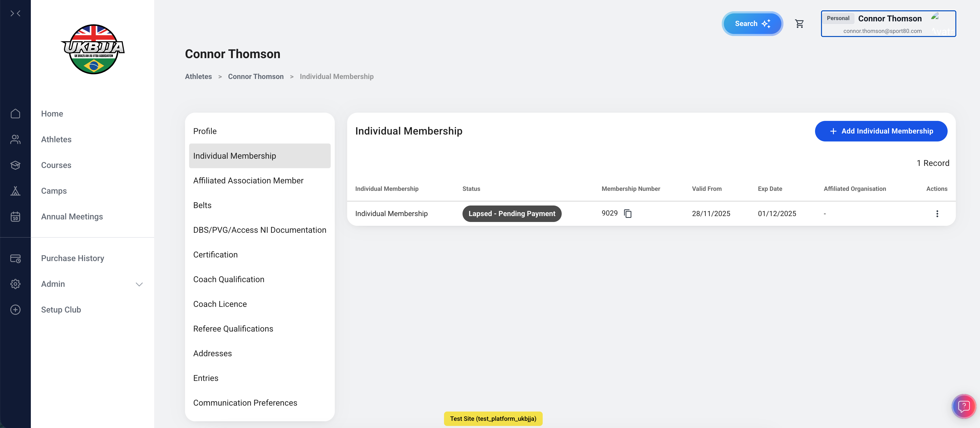Click the Add Individual Membership button

(x=881, y=131)
